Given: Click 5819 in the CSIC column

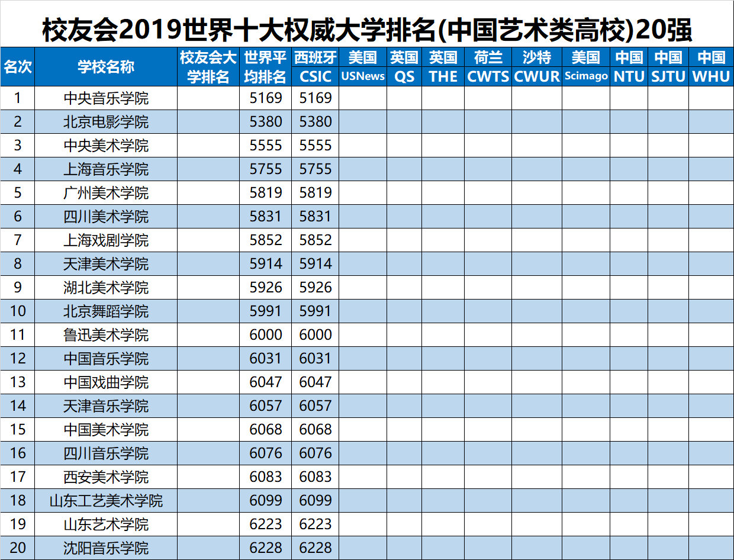Looking at the screenshot, I should [x=316, y=193].
